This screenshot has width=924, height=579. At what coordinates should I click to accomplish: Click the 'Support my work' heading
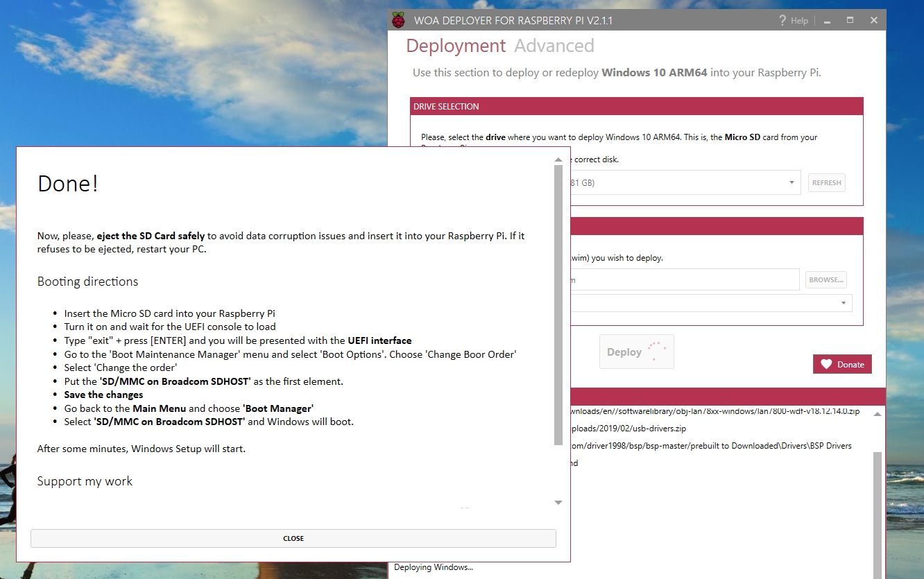85,481
